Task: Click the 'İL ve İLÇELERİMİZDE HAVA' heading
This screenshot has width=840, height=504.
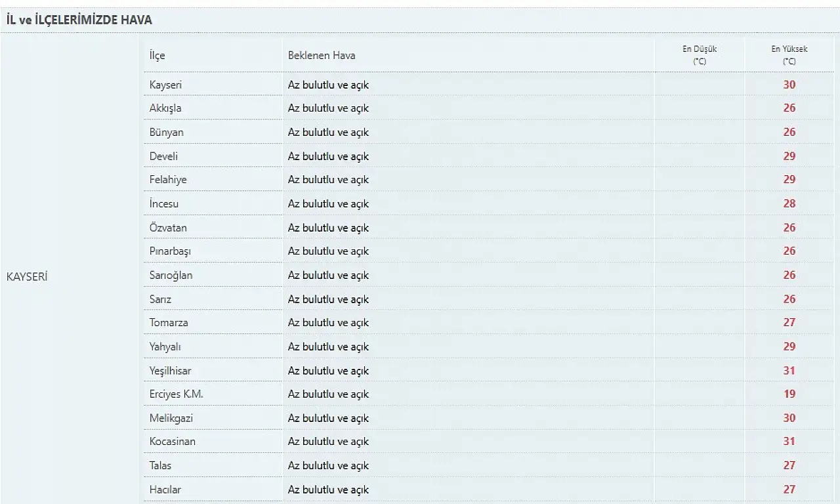Action: click(x=79, y=20)
